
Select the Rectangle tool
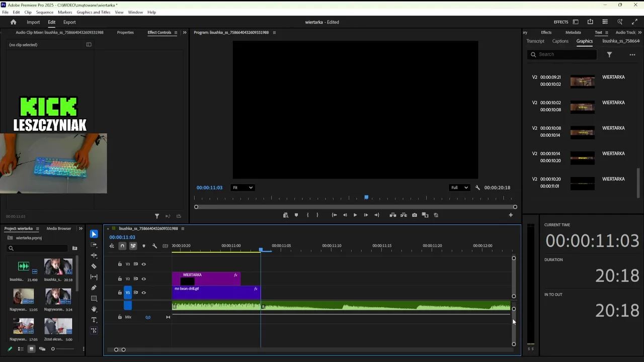pos(94,298)
